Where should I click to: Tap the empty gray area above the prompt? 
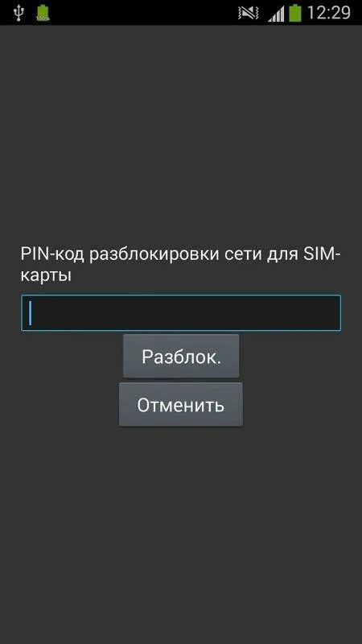click(x=181, y=131)
